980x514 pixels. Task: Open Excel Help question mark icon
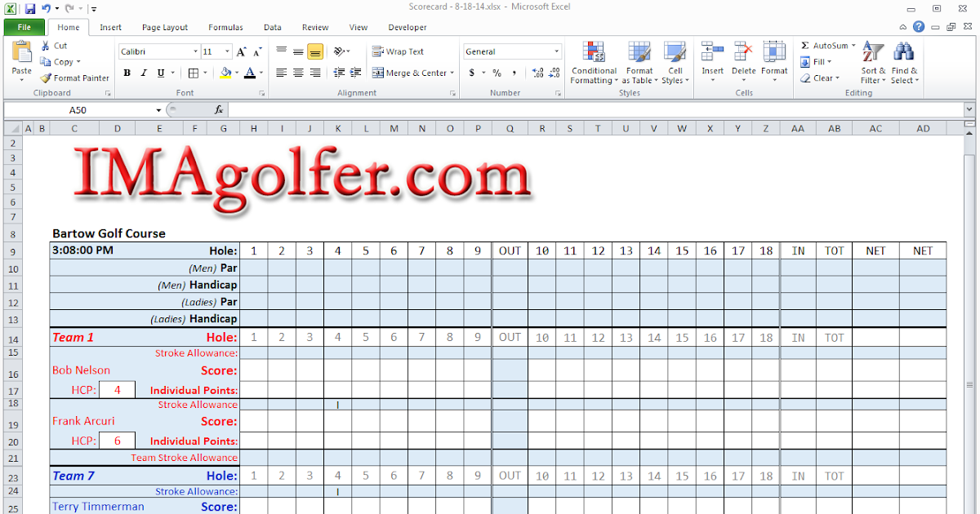[920, 27]
